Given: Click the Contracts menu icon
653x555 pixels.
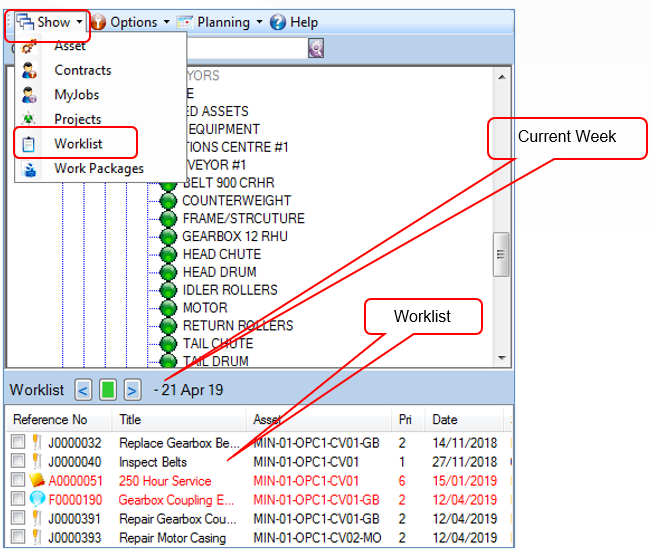Looking at the screenshot, I should pos(29,70).
